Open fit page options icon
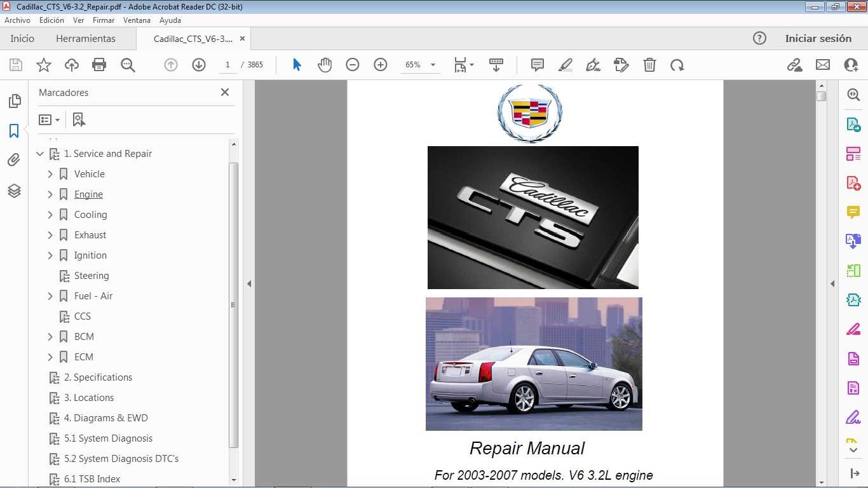The width and height of the screenshot is (868, 488). click(x=464, y=65)
